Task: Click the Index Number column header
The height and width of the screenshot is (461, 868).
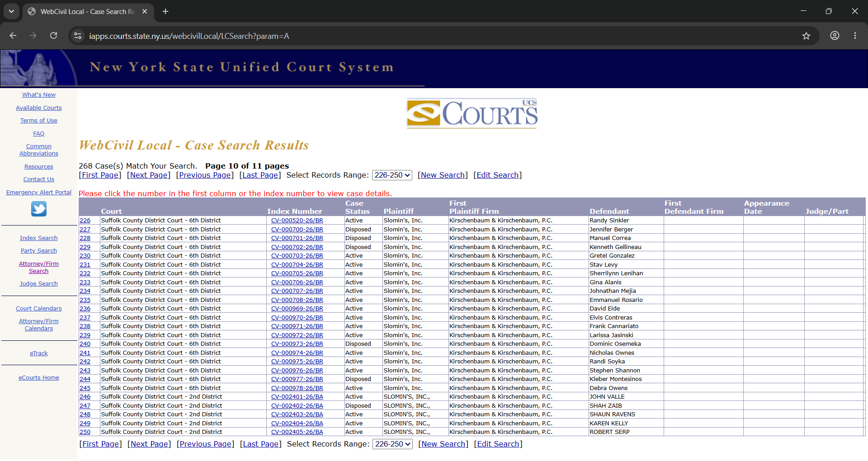Action: pos(295,212)
